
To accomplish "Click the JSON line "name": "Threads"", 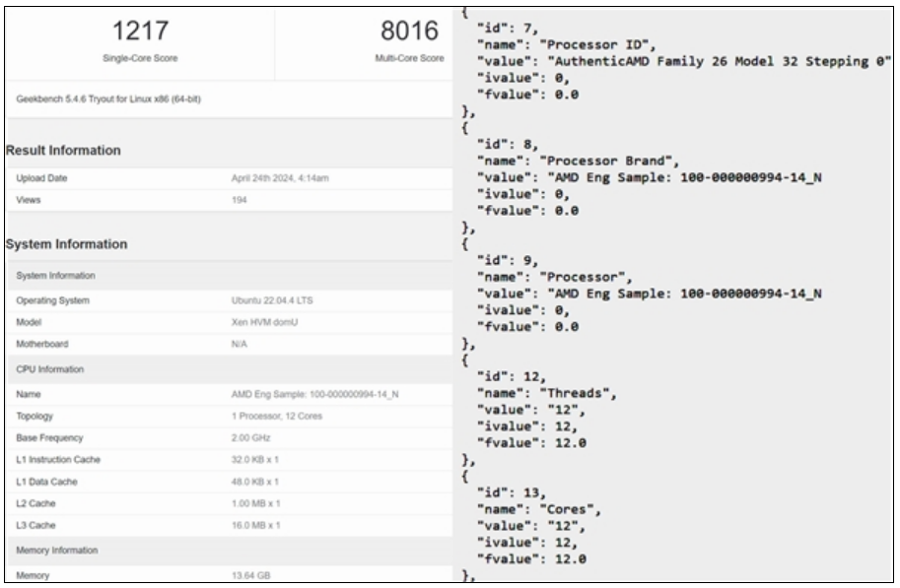I will [546, 394].
